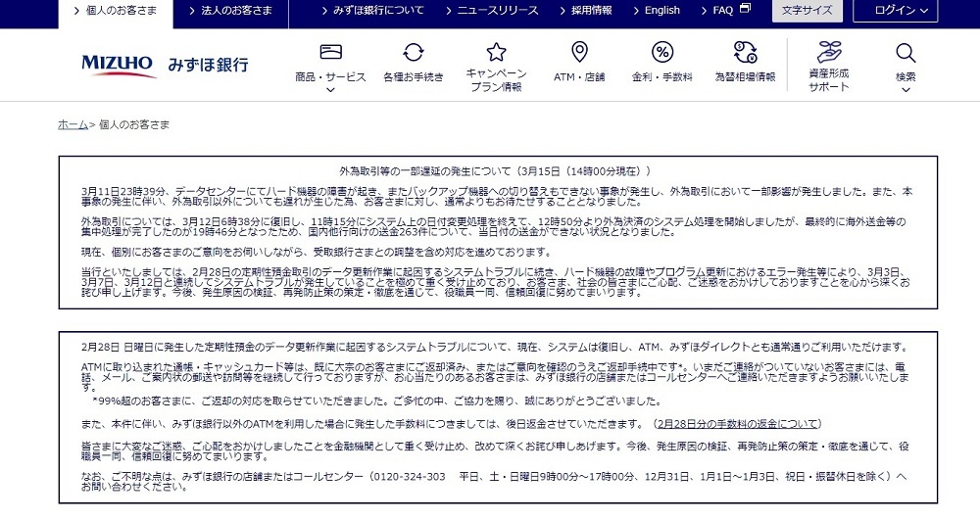Click the 検索 menu label
The width and height of the screenshot is (980, 519).
pyautogui.click(x=906, y=76)
